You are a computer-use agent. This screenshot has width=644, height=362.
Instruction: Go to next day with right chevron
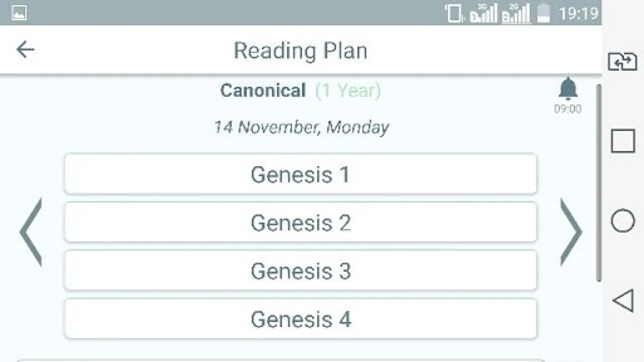pos(571,232)
